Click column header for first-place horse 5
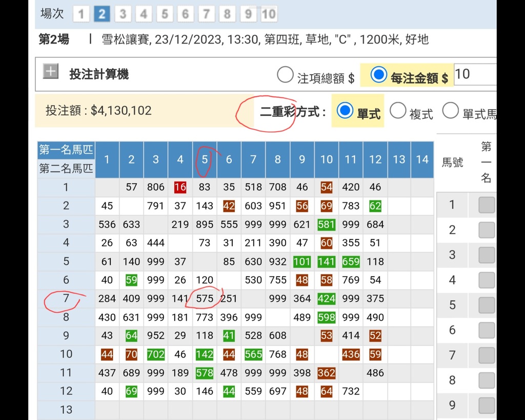 pos(205,159)
